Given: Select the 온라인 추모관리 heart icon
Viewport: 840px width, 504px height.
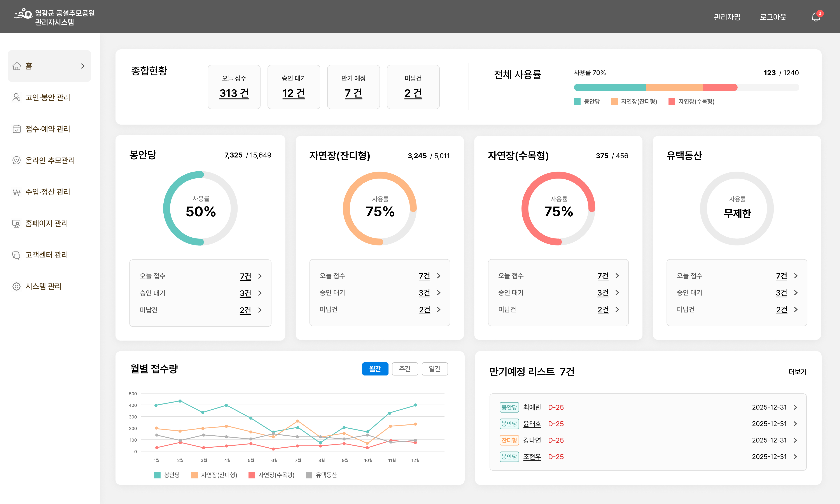Looking at the screenshot, I should [17, 160].
